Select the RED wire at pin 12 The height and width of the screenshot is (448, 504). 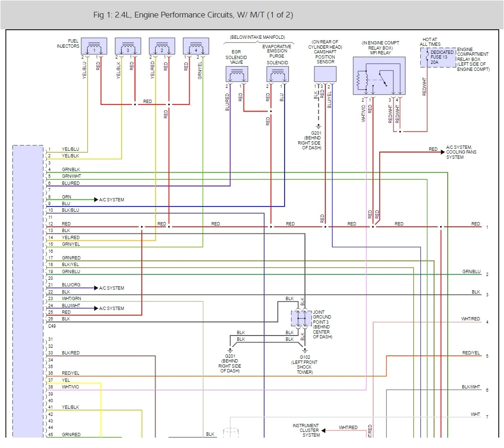coord(66,223)
